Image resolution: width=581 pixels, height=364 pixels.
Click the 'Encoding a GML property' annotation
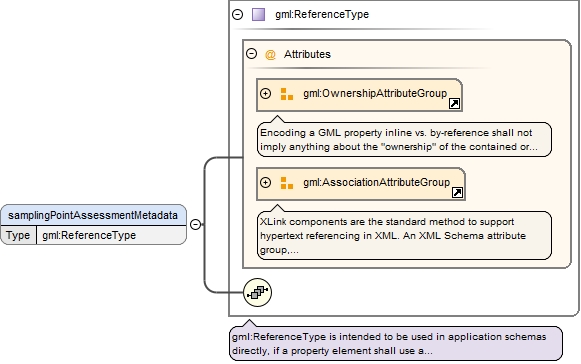(x=404, y=139)
